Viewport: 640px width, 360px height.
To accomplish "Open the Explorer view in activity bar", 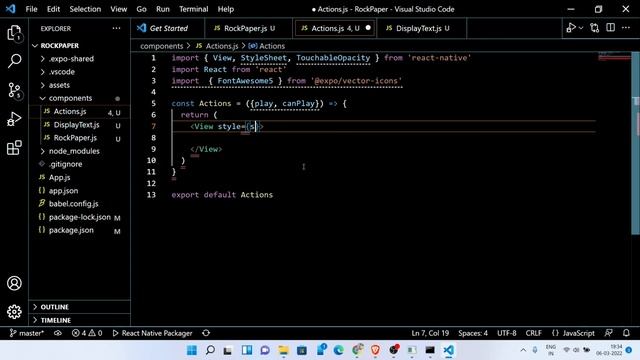I will pos(14,33).
